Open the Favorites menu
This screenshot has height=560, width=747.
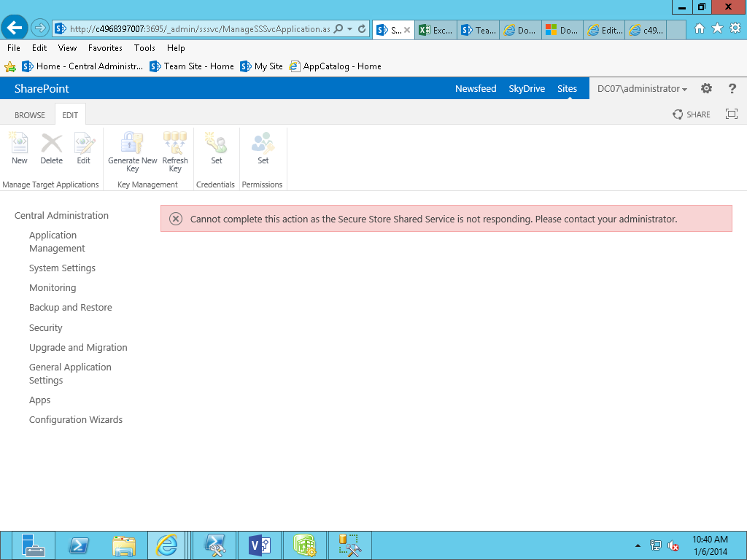point(105,47)
